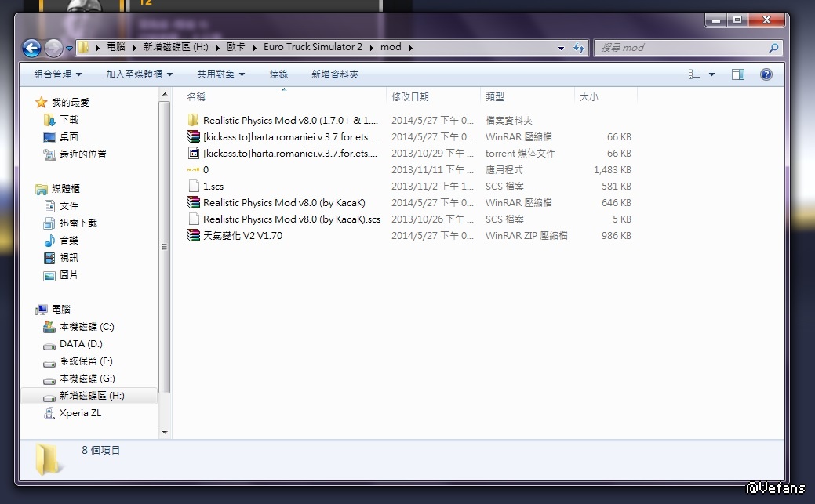This screenshot has width=815, height=504.
Task: Click the Back navigation arrow button
Action: 32,49
